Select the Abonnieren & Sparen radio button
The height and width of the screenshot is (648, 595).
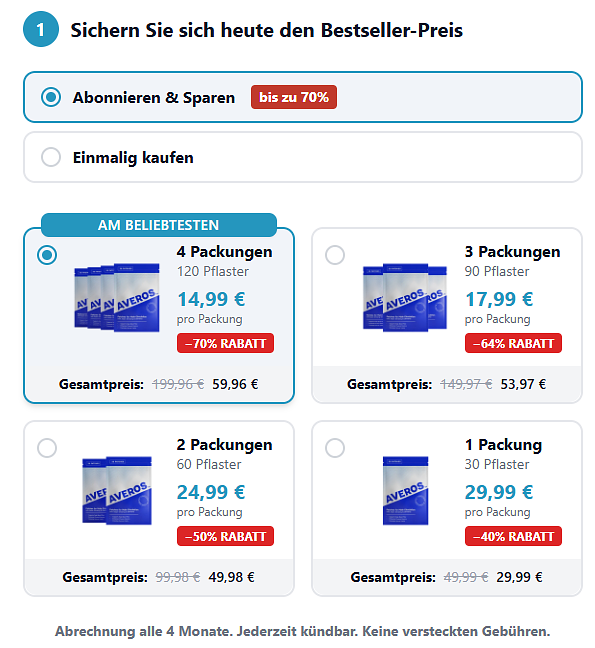click(51, 97)
